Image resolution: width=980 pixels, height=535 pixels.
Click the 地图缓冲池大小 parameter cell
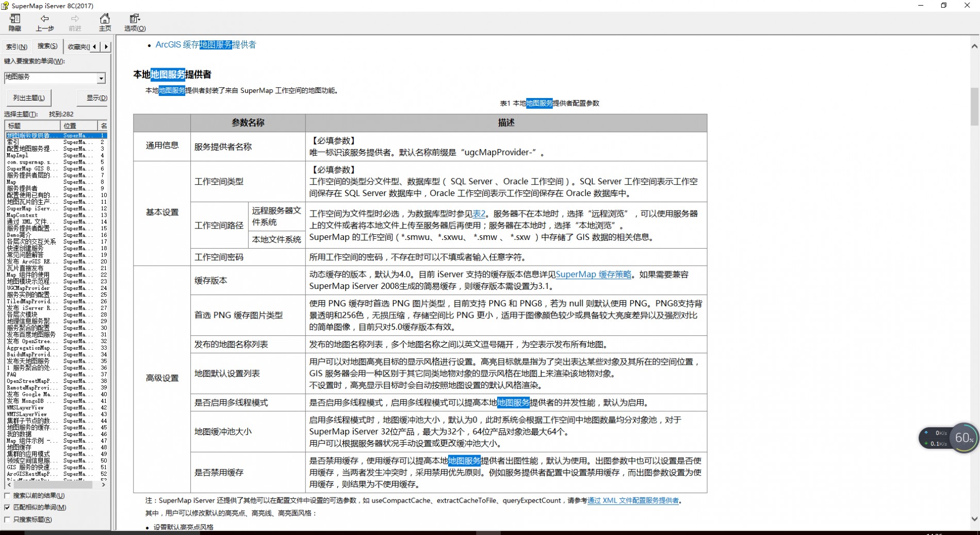(x=248, y=432)
